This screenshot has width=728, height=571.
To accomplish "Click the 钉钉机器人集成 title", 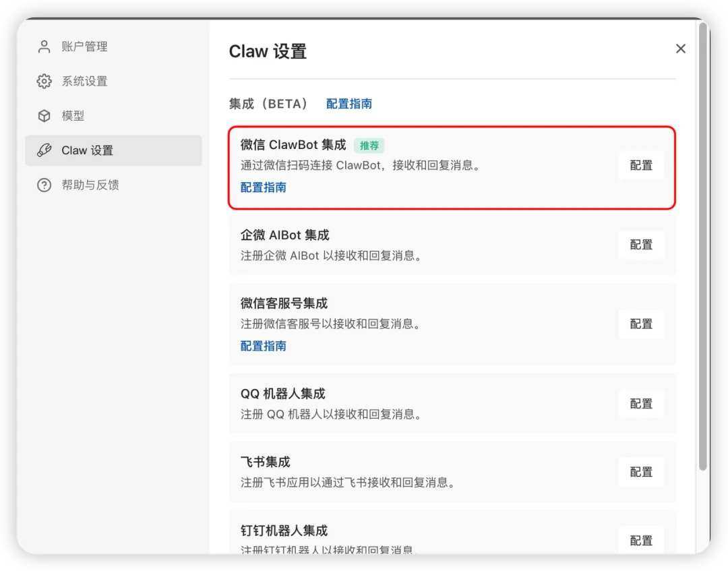I will (284, 531).
